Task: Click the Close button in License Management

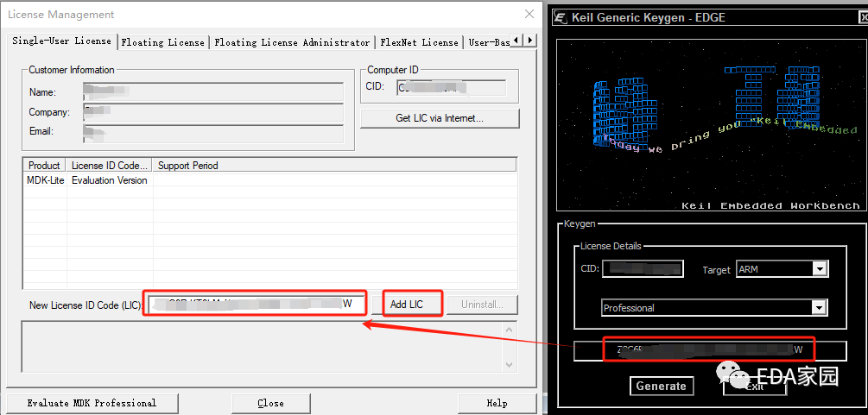Action: point(270,403)
